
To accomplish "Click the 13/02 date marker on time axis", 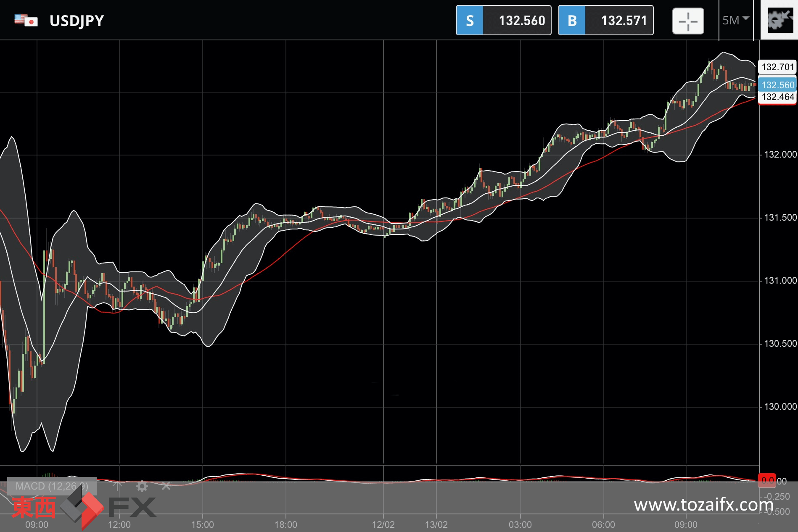I will click(x=436, y=524).
